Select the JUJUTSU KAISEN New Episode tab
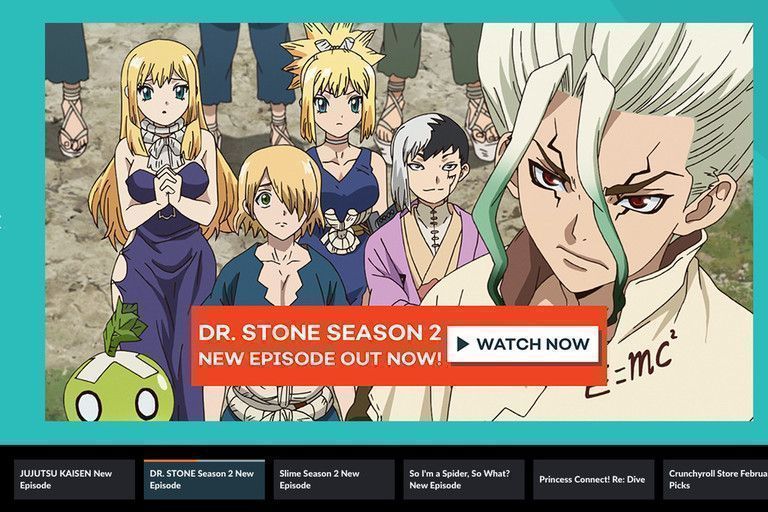The height and width of the screenshot is (512, 768). tap(74, 479)
